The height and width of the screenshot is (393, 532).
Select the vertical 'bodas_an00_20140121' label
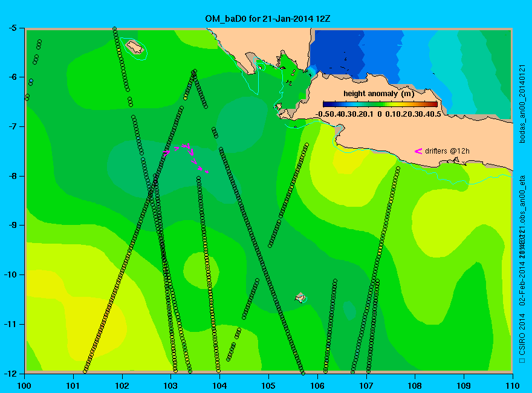(522, 104)
